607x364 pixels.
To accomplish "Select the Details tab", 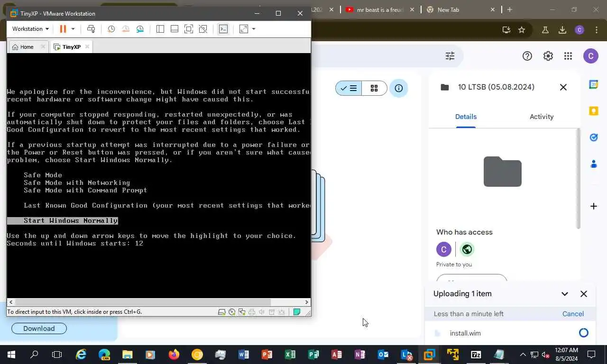I will [466, 117].
